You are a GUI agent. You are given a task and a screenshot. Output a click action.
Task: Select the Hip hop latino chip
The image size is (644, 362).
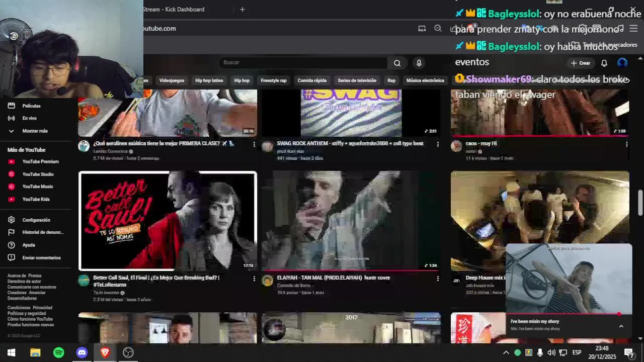[x=209, y=80]
